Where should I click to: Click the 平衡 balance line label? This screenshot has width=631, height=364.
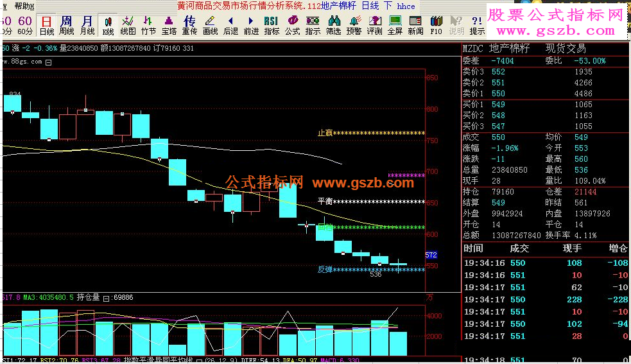click(x=325, y=202)
